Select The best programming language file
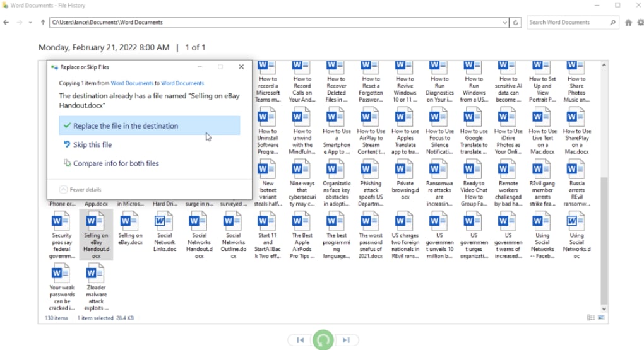Viewport: 644px width, 350px height. click(x=337, y=236)
